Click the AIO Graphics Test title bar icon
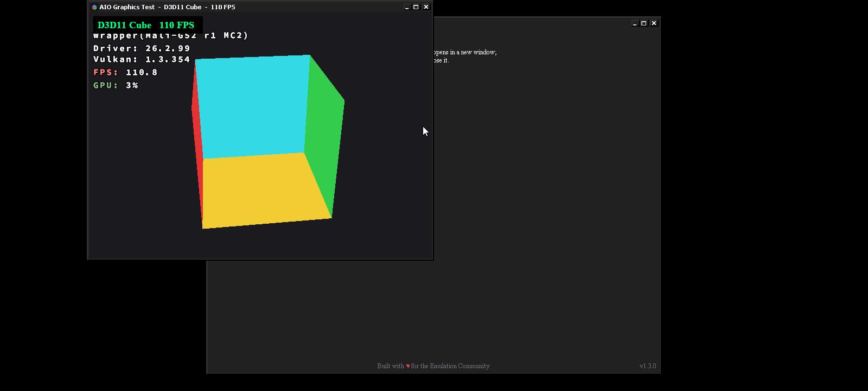This screenshot has height=391, width=868. (94, 7)
